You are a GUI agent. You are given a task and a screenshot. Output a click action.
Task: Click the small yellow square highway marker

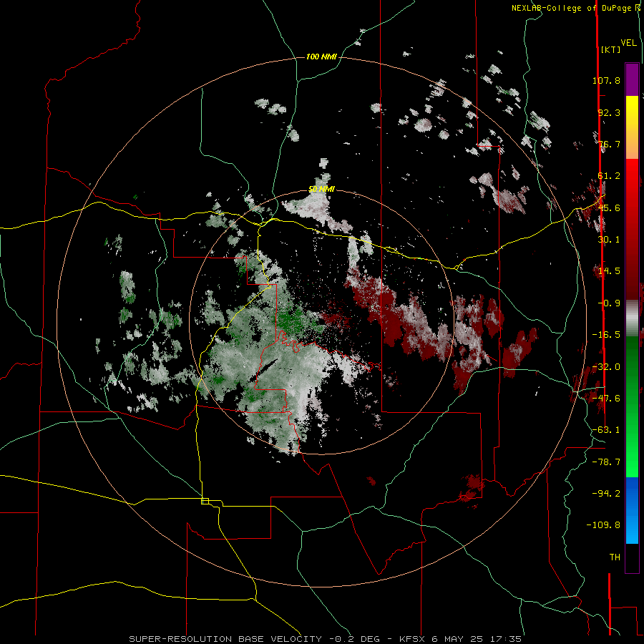[x=205, y=501]
